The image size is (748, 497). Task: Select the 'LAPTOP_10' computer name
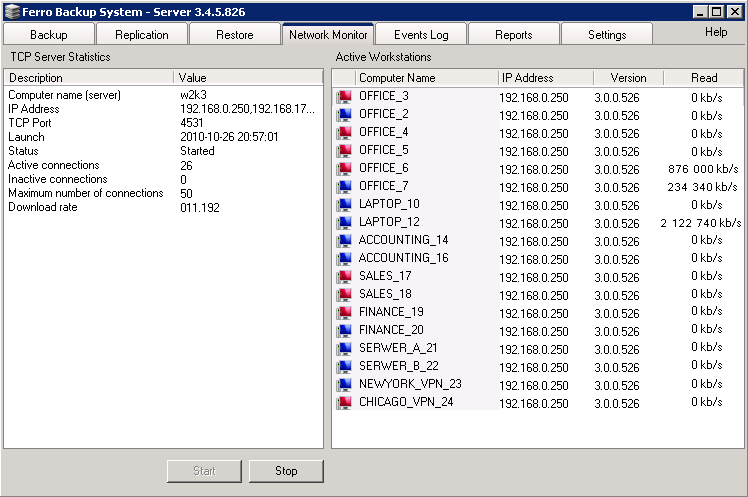click(x=389, y=204)
